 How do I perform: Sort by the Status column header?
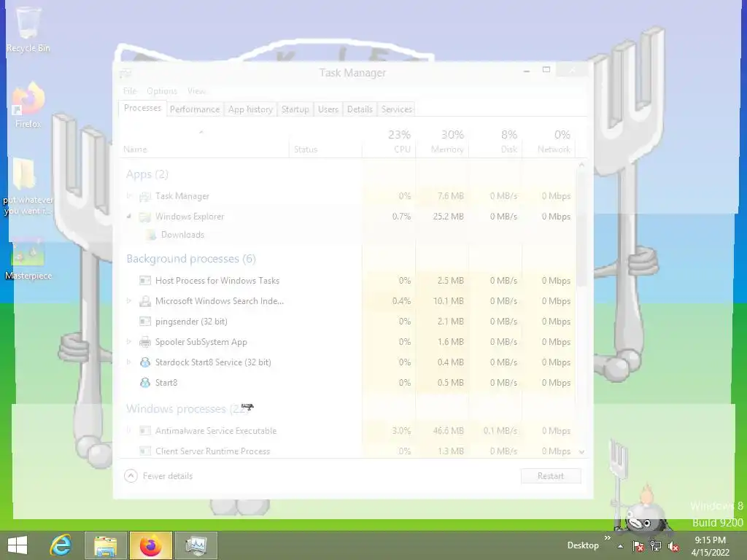[325, 142]
